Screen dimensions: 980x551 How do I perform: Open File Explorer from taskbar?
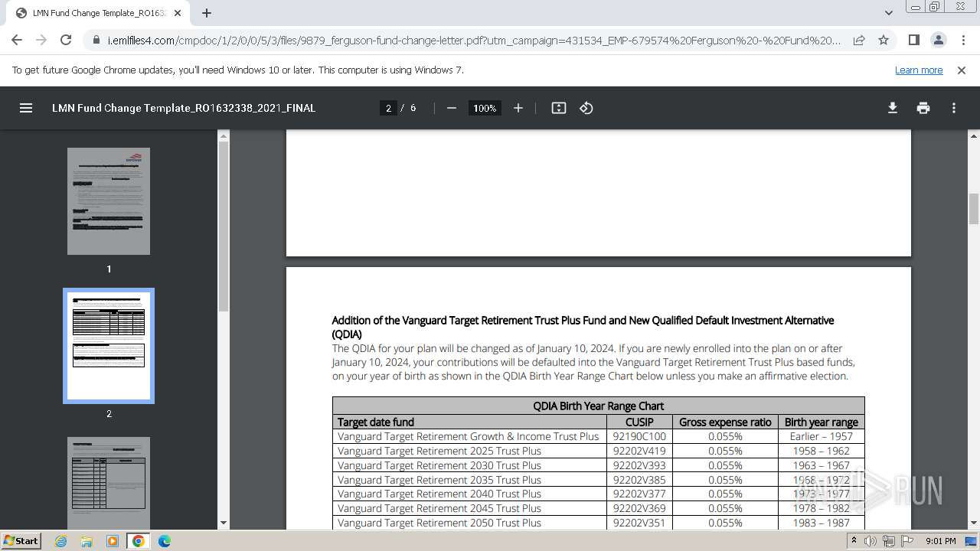(87, 541)
